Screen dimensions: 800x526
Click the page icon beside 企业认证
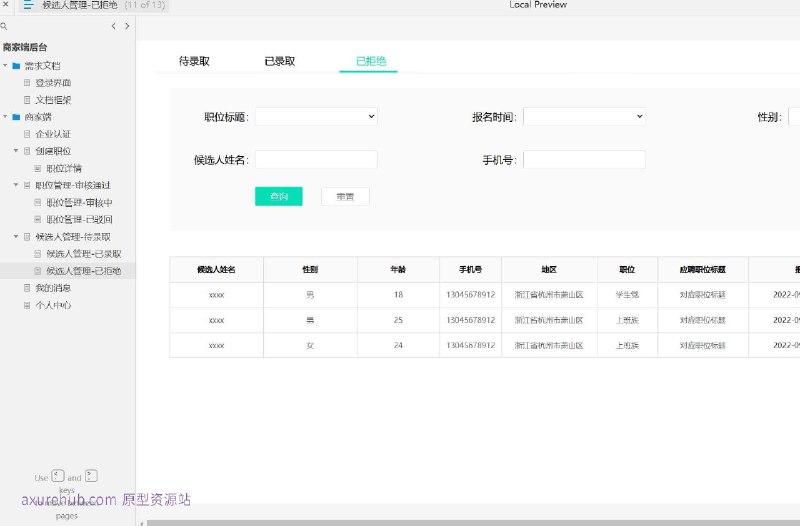pos(27,134)
